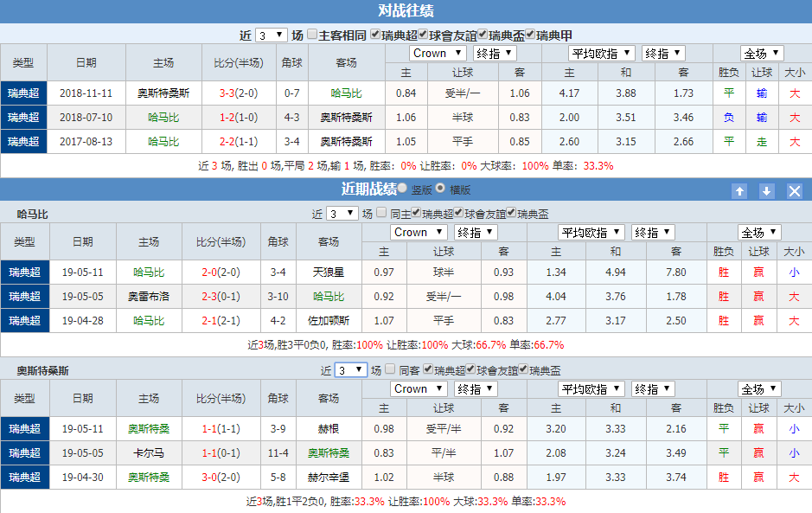Screen dimensions: 812x513
Task: Click 奥斯特桑斯 home team on 2018-11-11 row
Action: (x=163, y=93)
